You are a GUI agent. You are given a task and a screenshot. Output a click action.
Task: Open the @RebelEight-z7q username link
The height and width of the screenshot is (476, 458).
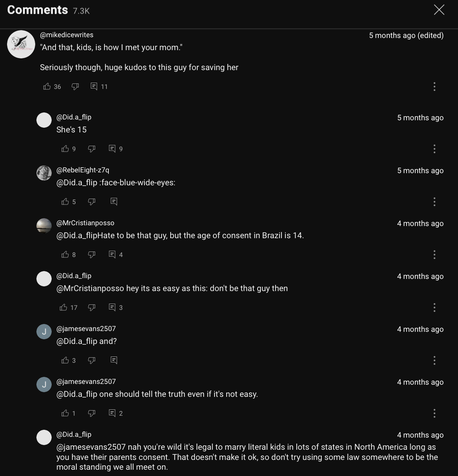click(x=83, y=170)
